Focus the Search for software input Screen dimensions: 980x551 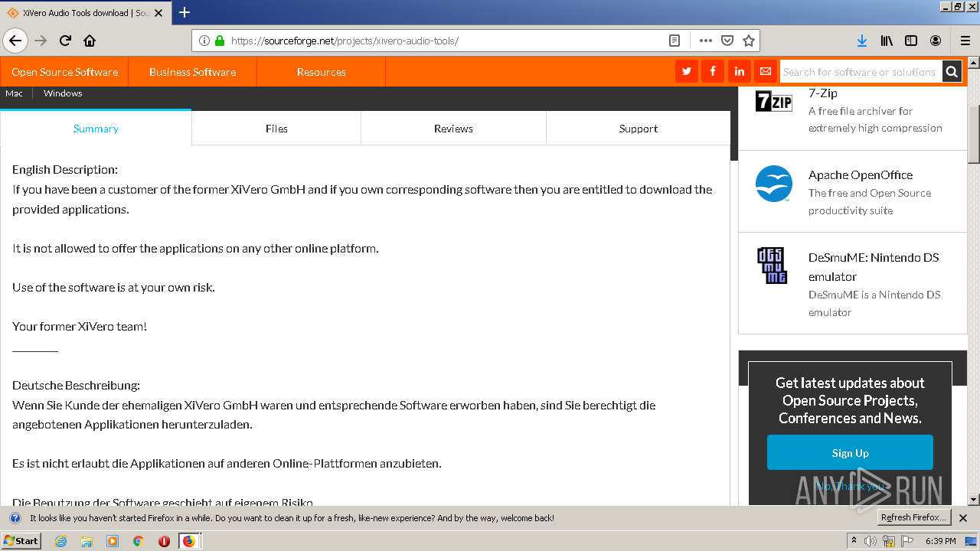pyautogui.click(x=861, y=71)
